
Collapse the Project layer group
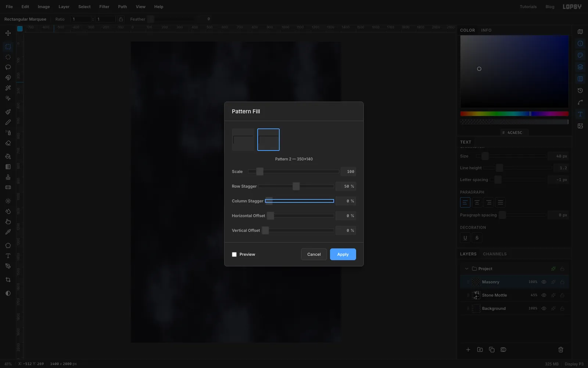click(x=467, y=269)
